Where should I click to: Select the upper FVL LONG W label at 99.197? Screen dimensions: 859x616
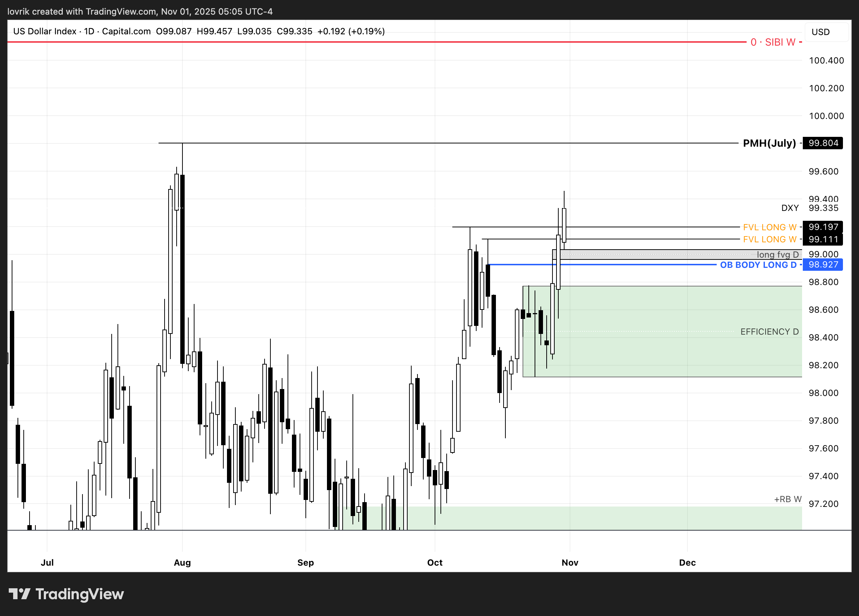coord(770,227)
